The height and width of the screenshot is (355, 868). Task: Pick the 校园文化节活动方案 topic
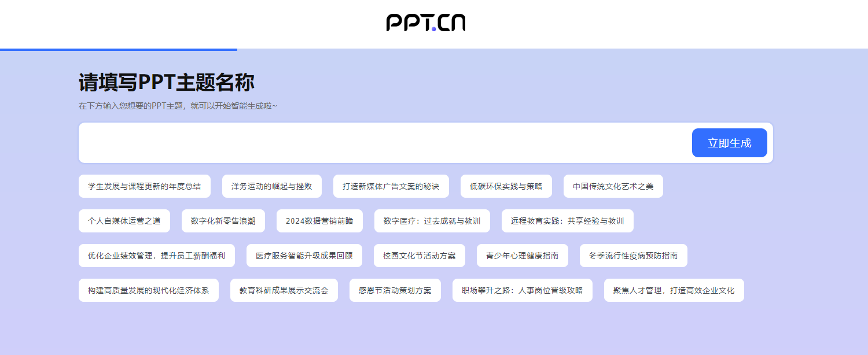[420, 256]
